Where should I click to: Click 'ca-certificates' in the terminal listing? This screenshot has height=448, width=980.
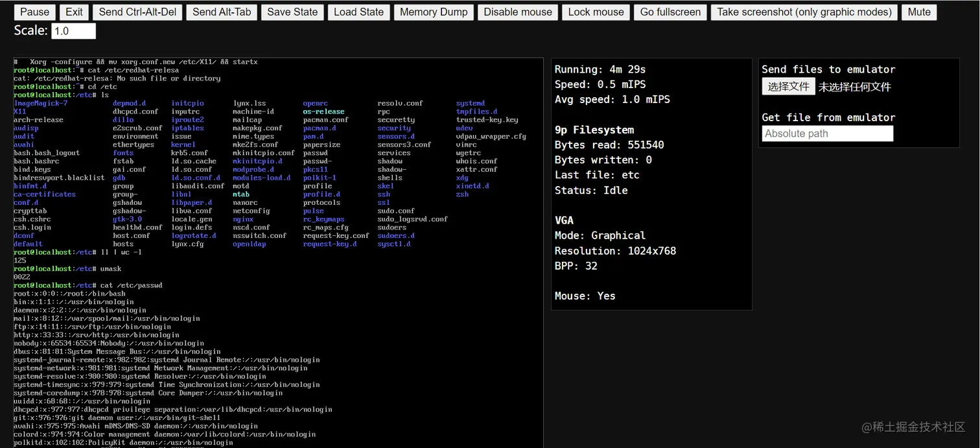click(x=45, y=195)
